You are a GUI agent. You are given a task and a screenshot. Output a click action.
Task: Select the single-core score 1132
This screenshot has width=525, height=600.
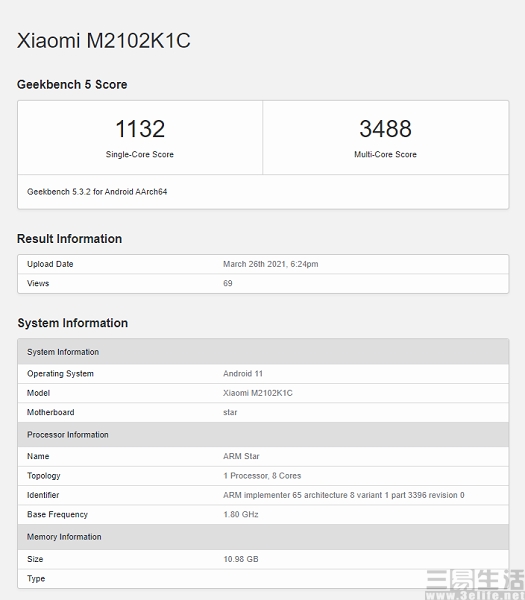(x=140, y=129)
